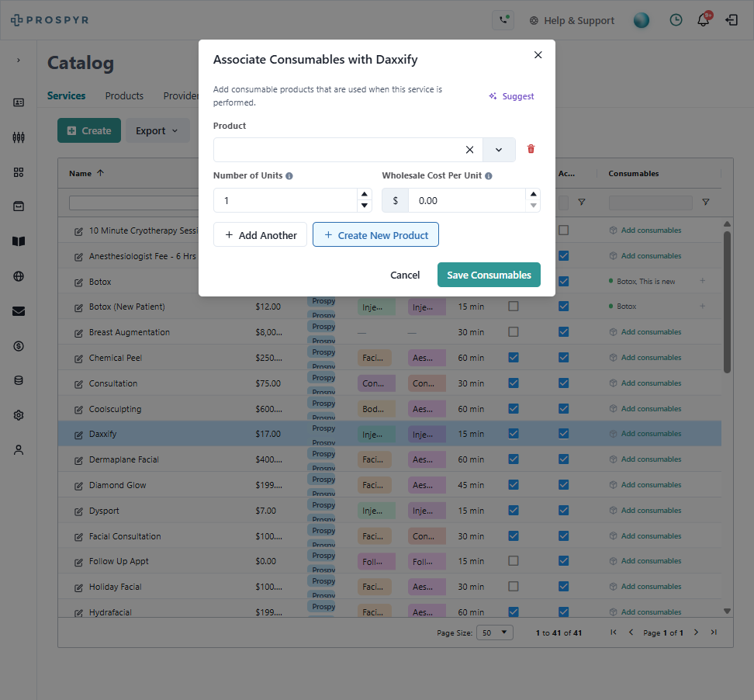The width and height of the screenshot is (754, 700).
Task: Switch to the Products tab
Action: click(124, 95)
